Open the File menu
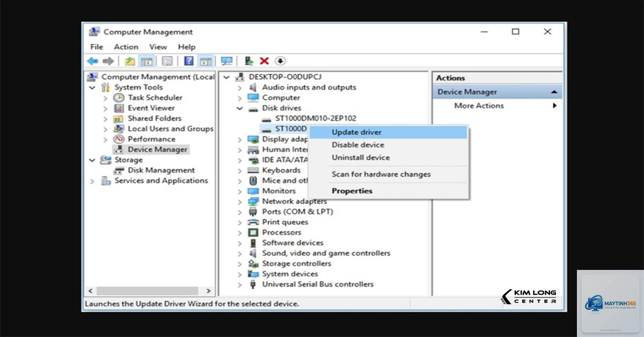644x337 pixels. (x=97, y=47)
